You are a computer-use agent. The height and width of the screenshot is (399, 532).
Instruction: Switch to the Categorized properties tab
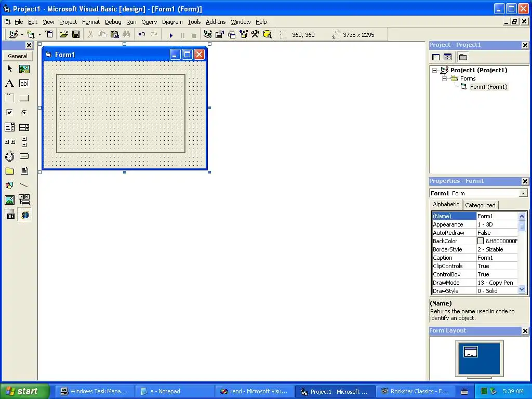480,205
